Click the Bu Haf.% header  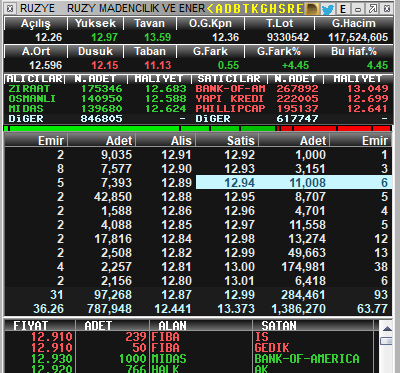click(354, 51)
